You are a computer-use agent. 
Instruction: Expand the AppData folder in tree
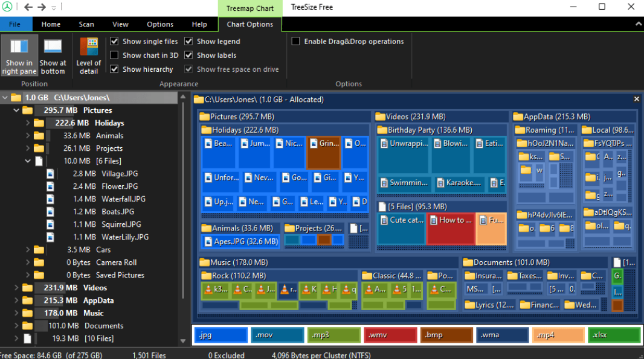[16, 300]
